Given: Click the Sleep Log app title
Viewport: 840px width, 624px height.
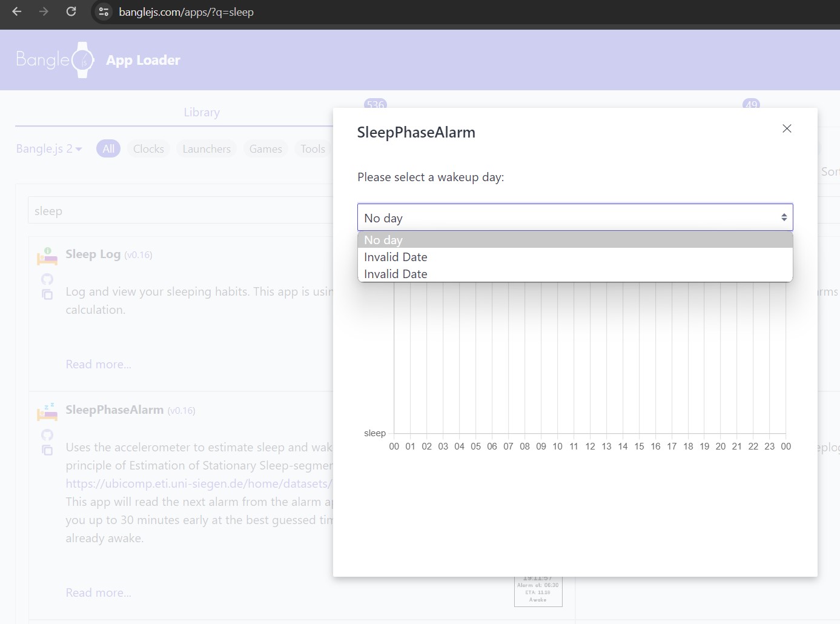Looking at the screenshot, I should point(93,254).
